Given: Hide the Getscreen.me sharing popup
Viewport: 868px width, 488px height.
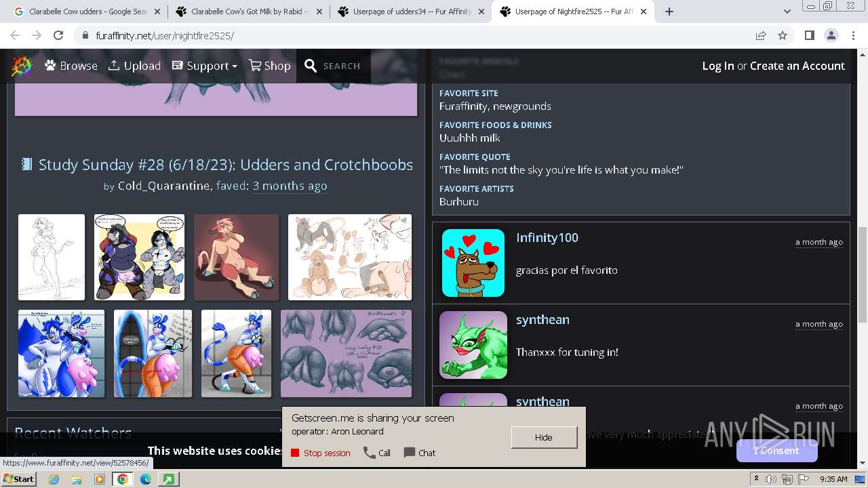Looking at the screenshot, I should (544, 437).
